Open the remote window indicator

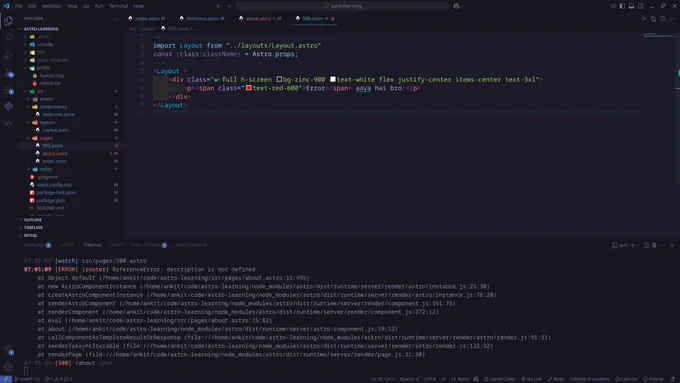click(6, 379)
